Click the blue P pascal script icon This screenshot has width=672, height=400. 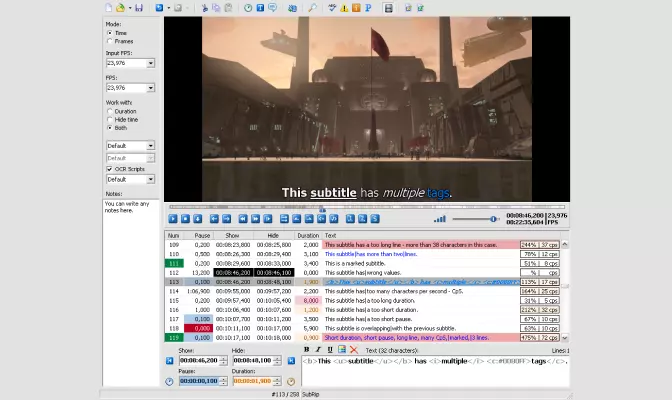368,8
